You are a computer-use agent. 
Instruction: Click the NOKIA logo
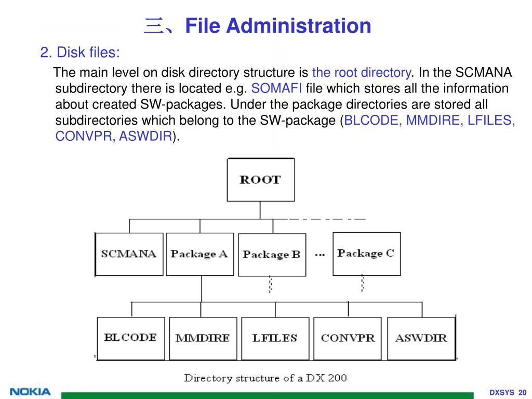(x=30, y=392)
